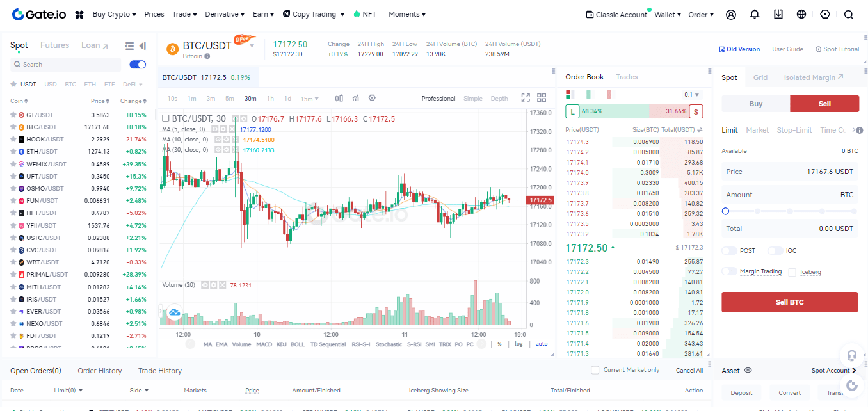Screen dimensions: 868x411
Task: Open the 15m timeframe dropdown
Action: pyautogui.click(x=309, y=98)
